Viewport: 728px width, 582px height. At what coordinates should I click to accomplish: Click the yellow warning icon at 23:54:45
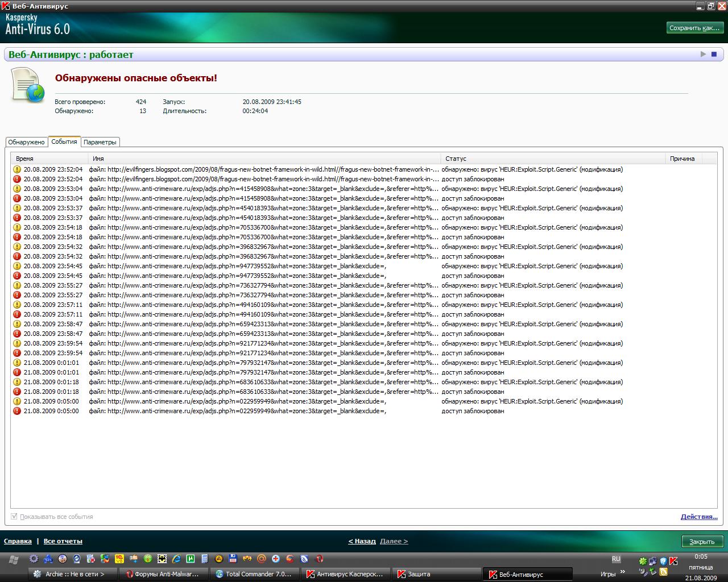point(17,266)
